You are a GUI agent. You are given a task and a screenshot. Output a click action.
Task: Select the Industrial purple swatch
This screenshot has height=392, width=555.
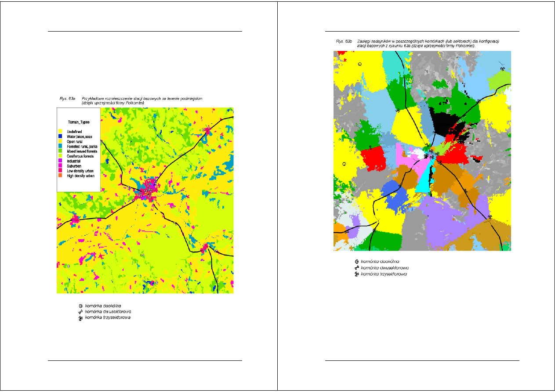60,161
